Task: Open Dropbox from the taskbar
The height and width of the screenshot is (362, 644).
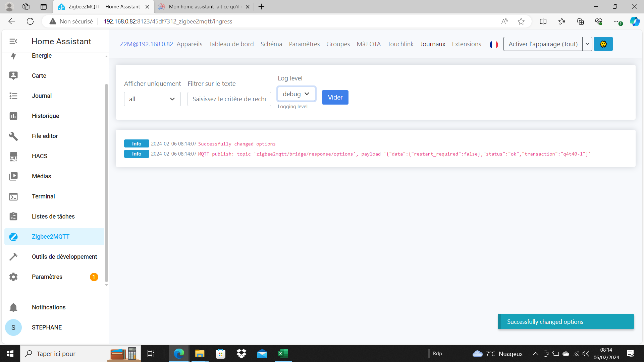Action: [x=241, y=354]
